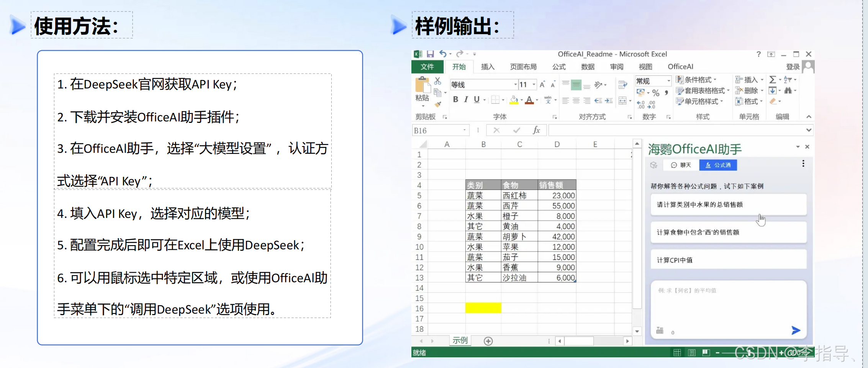Viewport: 868px width, 368px height.
Task: Toggle Italic formatting
Action: [466, 100]
